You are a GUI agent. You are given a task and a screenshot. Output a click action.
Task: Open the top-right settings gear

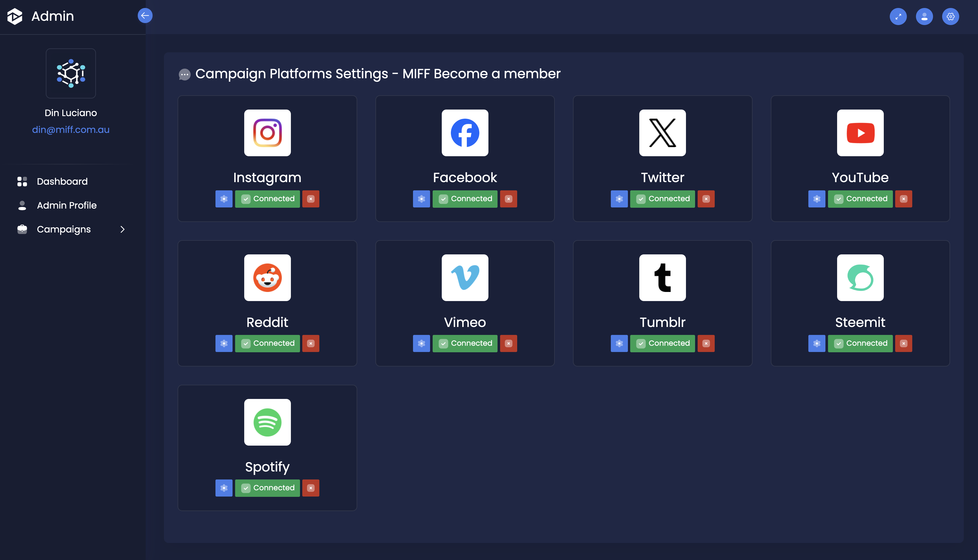(950, 17)
